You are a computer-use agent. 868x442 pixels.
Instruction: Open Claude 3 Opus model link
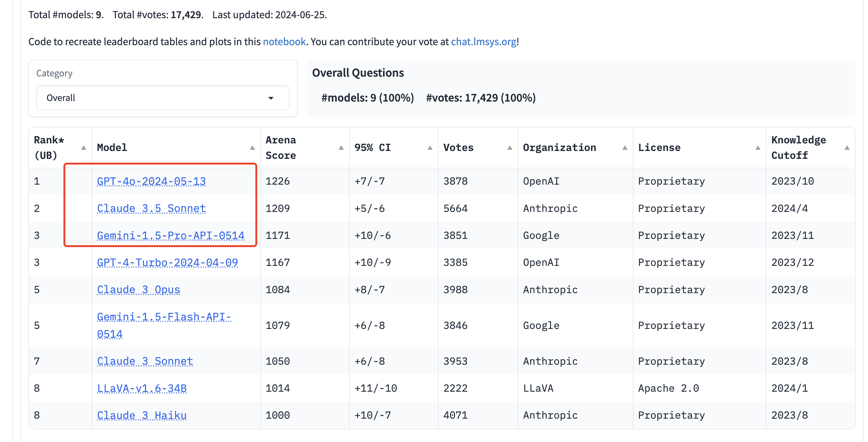pos(139,290)
